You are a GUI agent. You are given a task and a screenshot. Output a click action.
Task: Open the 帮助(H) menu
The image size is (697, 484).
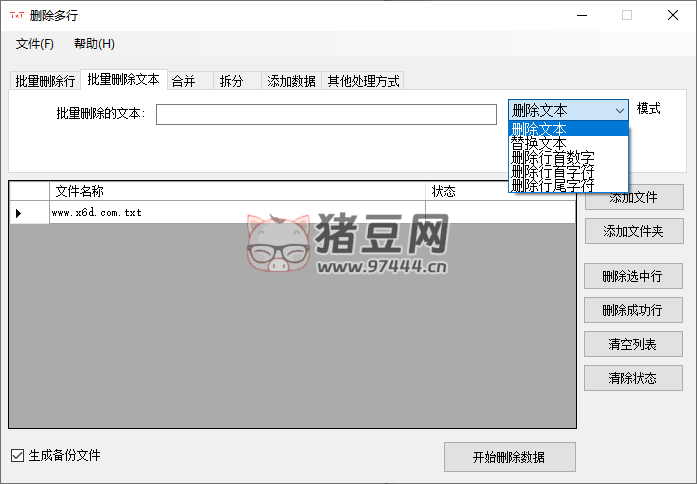94,44
